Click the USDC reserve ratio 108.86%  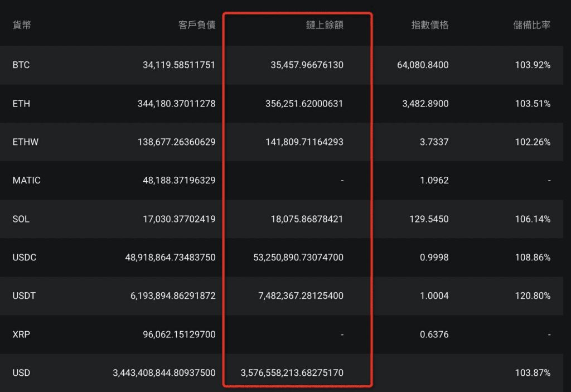[x=533, y=258]
